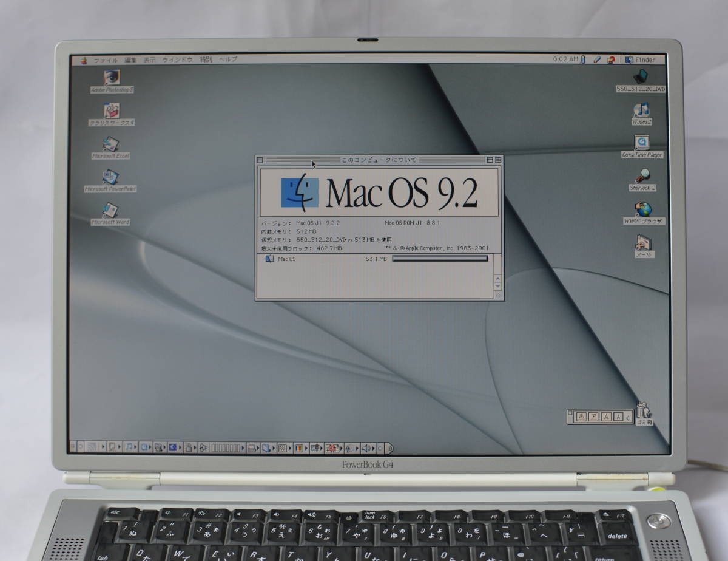The width and height of the screenshot is (728, 561).
Task: Click the battery icon beside the clock
Action: point(583,59)
